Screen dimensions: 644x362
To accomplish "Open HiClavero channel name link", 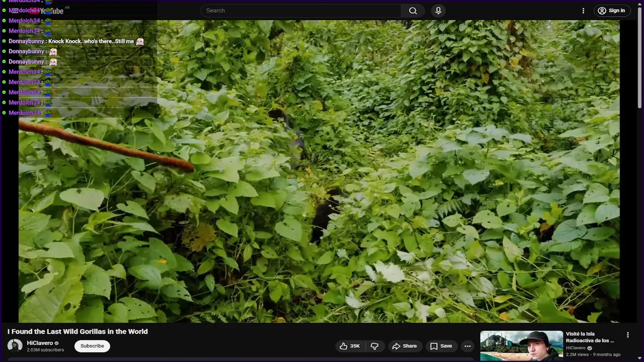I will coord(40,343).
